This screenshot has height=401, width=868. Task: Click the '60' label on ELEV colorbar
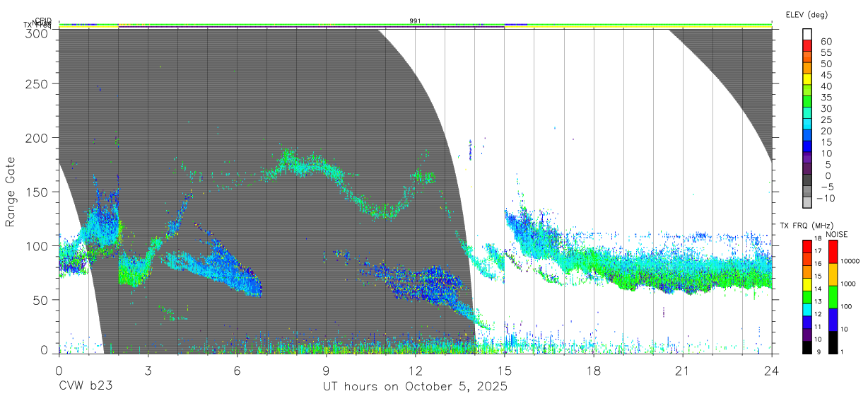click(826, 42)
